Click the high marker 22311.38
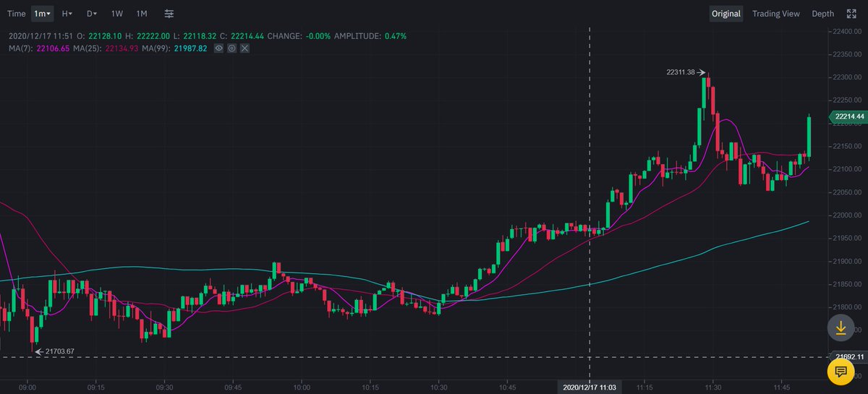Image resolution: width=868 pixels, height=394 pixels. point(681,72)
